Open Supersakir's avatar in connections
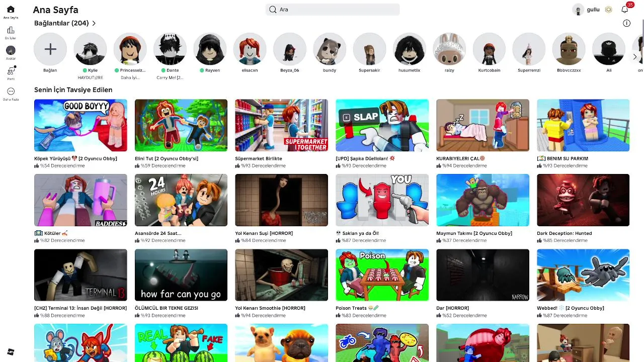This screenshot has width=644, height=362. tap(369, 49)
